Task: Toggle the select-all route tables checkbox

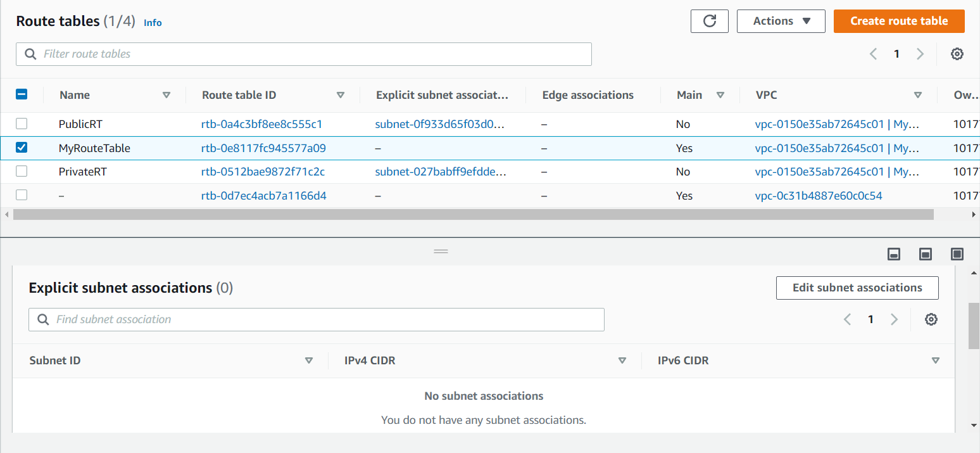Action: coord(22,94)
